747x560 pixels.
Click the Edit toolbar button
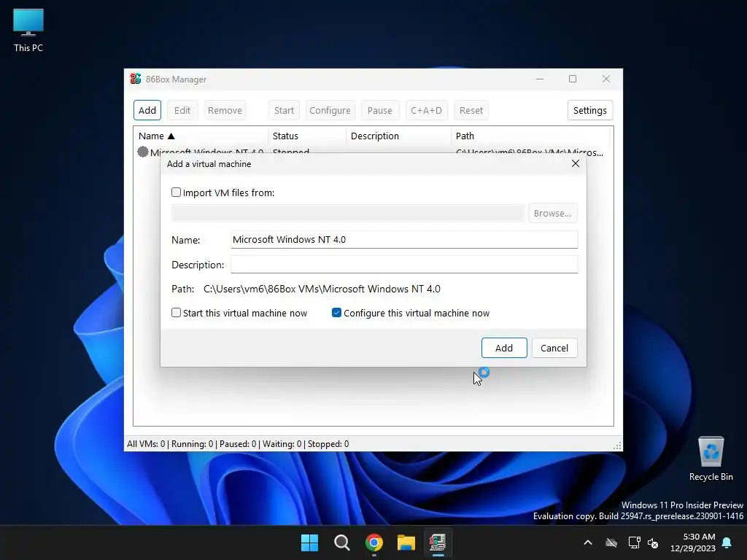coord(182,111)
